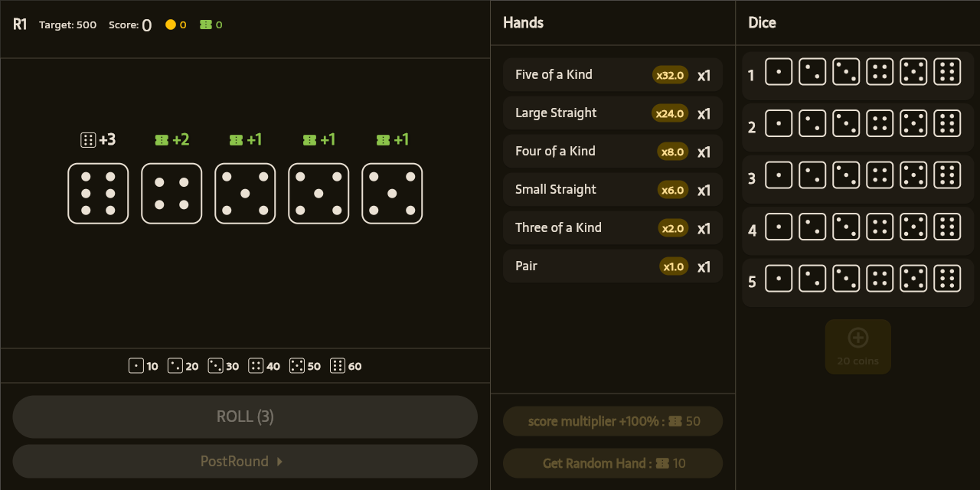Click the green ticket counter in header
The height and width of the screenshot is (490, 980).
pyautogui.click(x=211, y=24)
